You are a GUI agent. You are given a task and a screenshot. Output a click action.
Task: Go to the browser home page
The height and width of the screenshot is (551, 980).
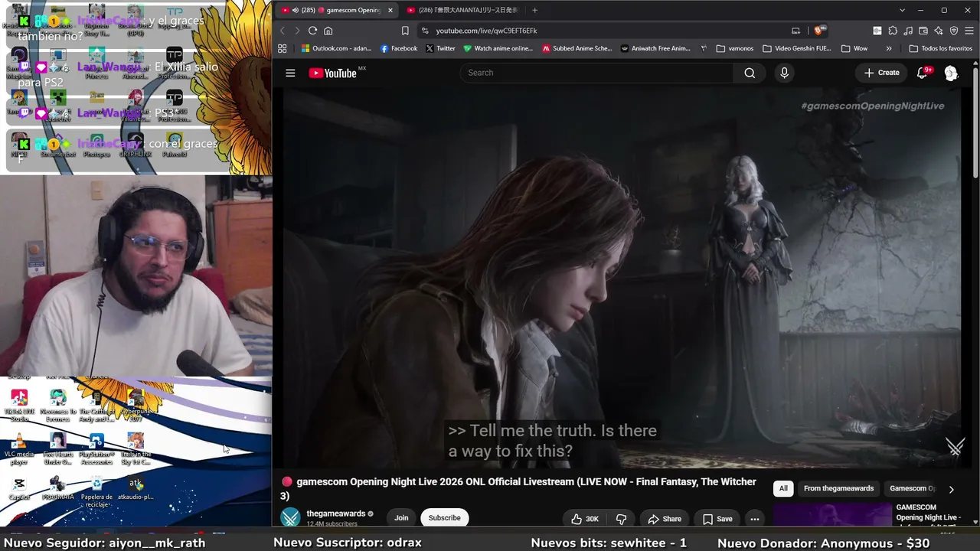[328, 31]
